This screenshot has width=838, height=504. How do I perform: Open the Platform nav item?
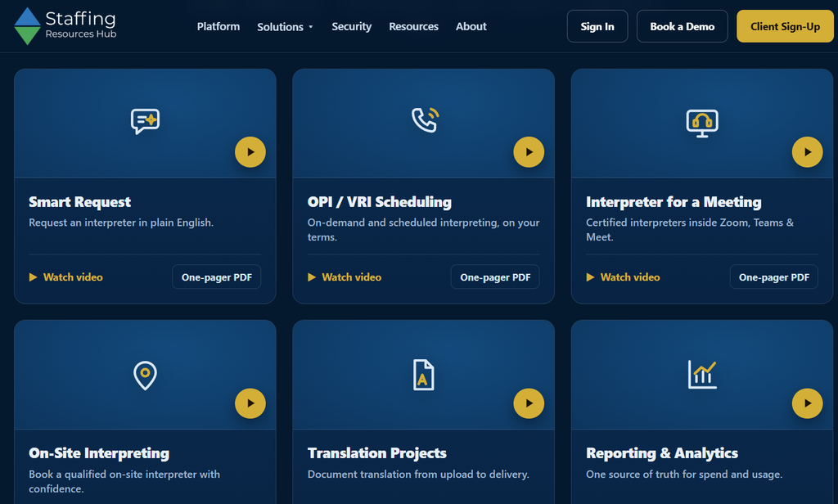pyautogui.click(x=218, y=26)
